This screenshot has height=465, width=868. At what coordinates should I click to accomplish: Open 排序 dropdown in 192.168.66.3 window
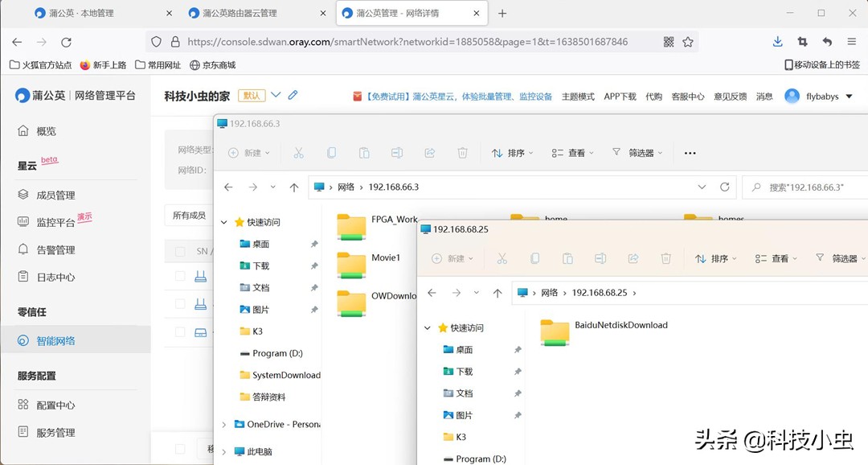pyautogui.click(x=513, y=153)
